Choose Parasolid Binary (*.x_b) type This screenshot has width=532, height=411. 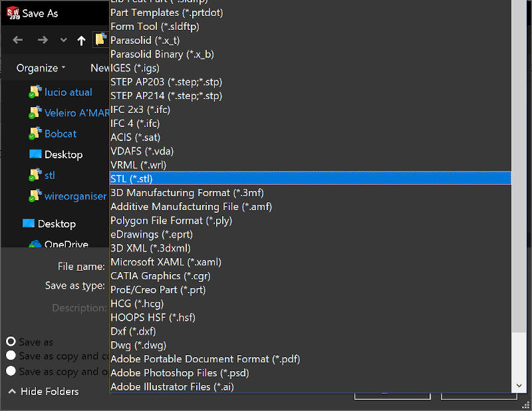pyautogui.click(x=310, y=55)
